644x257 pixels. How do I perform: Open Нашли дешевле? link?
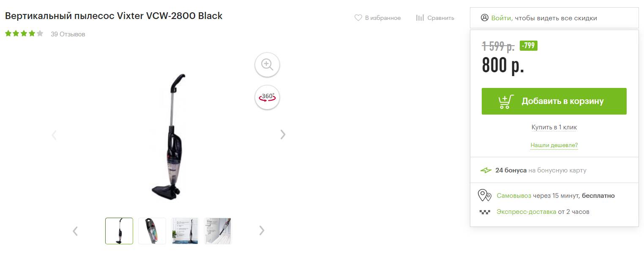click(554, 145)
